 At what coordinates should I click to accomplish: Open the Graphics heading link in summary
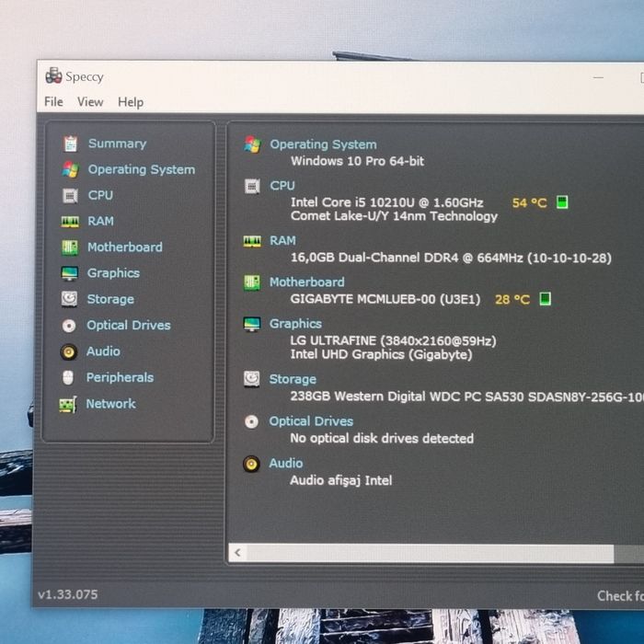click(x=295, y=324)
